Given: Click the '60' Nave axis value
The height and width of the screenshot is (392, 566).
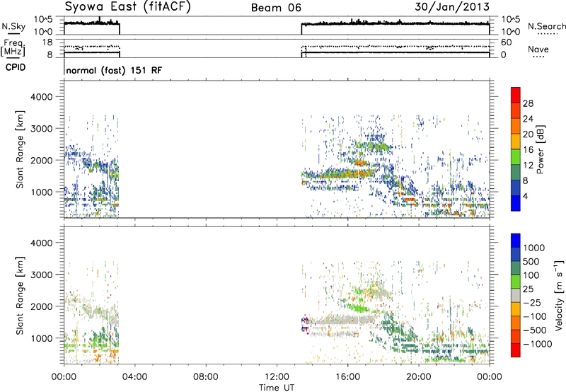Looking at the screenshot, I should point(506,42).
